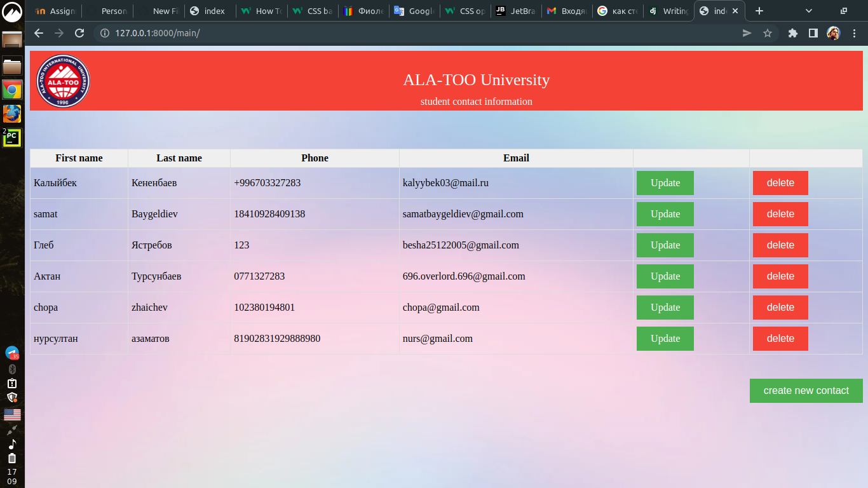
Task: Update the contact samat Baygeldiev
Action: pyautogui.click(x=665, y=214)
